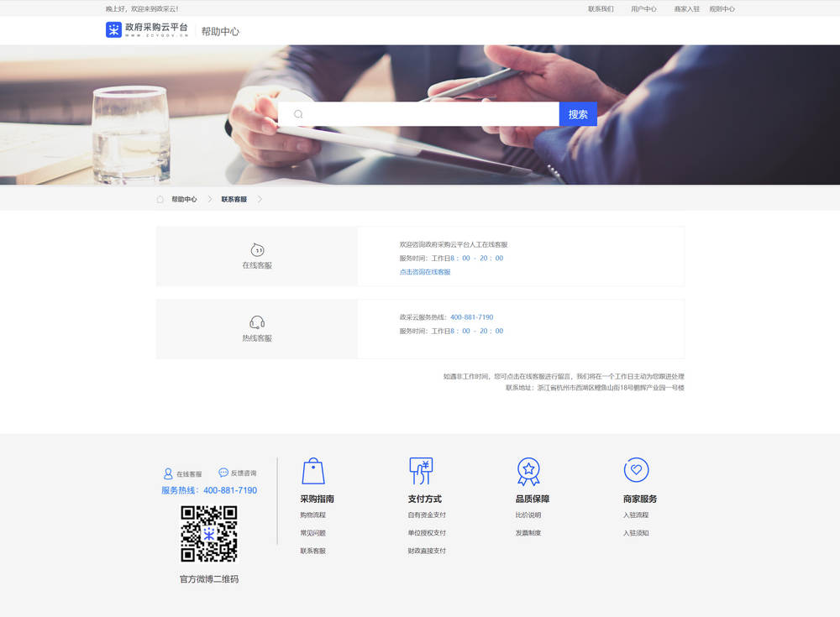Open 规则中心 in the top bar
This screenshot has width=840, height=617.
pos(722,8)
